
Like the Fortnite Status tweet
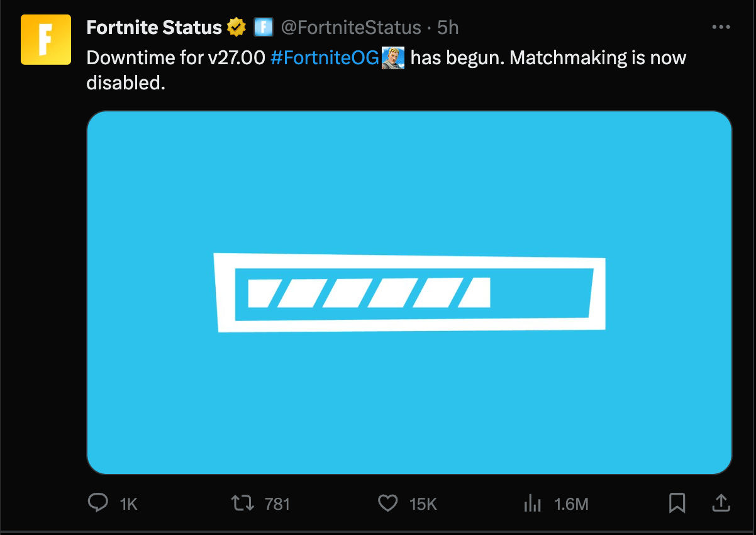[388, 503]
